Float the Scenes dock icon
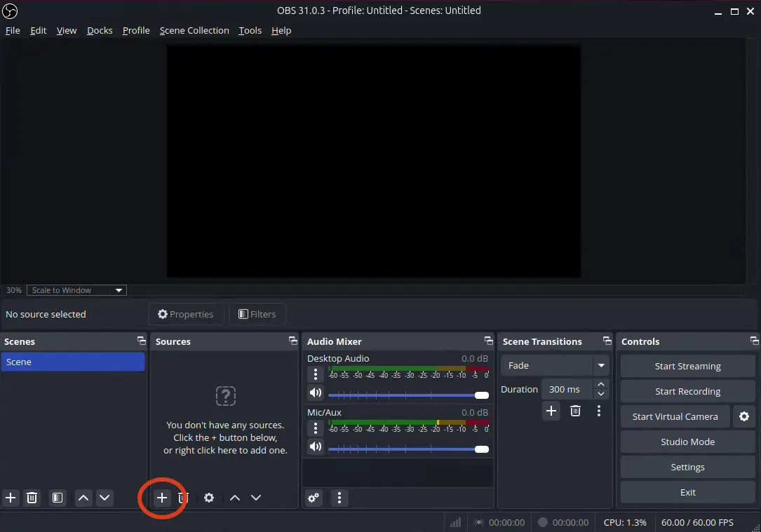The height and width of the screenshot is (532, 761). [141, 341]
